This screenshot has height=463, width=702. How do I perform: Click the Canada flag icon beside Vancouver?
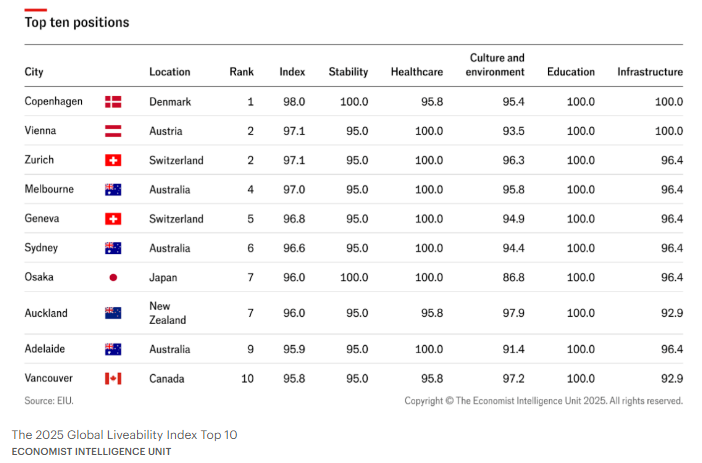(x=113, y=378)
